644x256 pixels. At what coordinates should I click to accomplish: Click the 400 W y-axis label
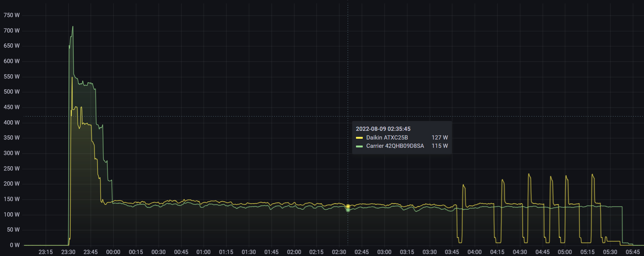[x=12, y=123]
